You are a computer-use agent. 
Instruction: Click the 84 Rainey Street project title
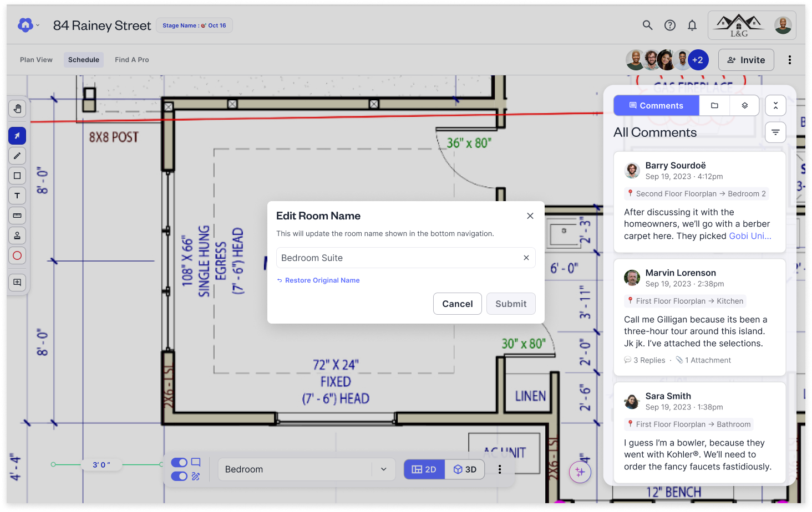pyautogui.click(x=102, y=25)
